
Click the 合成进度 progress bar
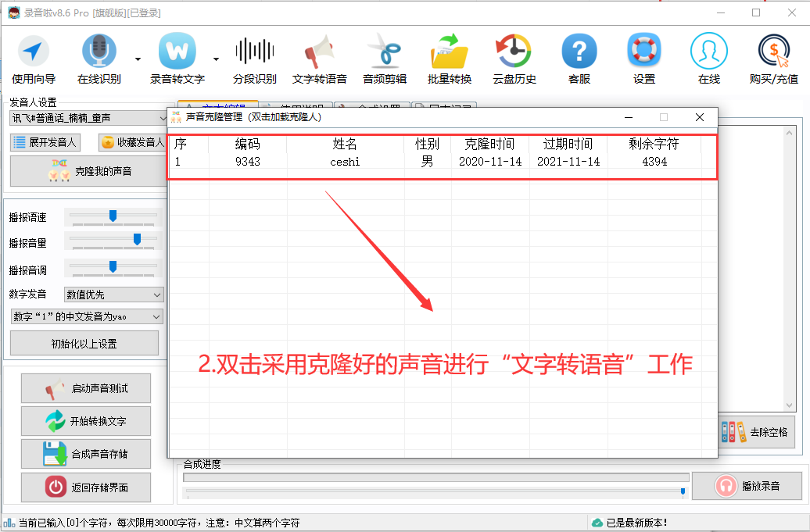(x=436, y=477)
